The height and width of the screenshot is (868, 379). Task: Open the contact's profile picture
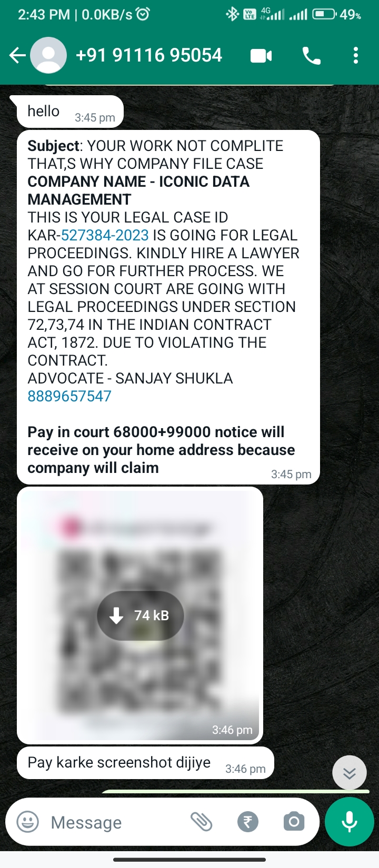48,55
